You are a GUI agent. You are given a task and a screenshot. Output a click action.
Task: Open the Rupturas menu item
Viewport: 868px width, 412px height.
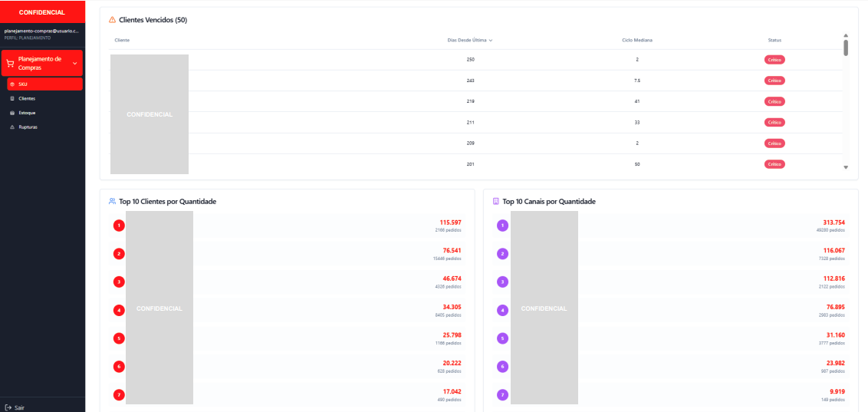tap(28, 127)
